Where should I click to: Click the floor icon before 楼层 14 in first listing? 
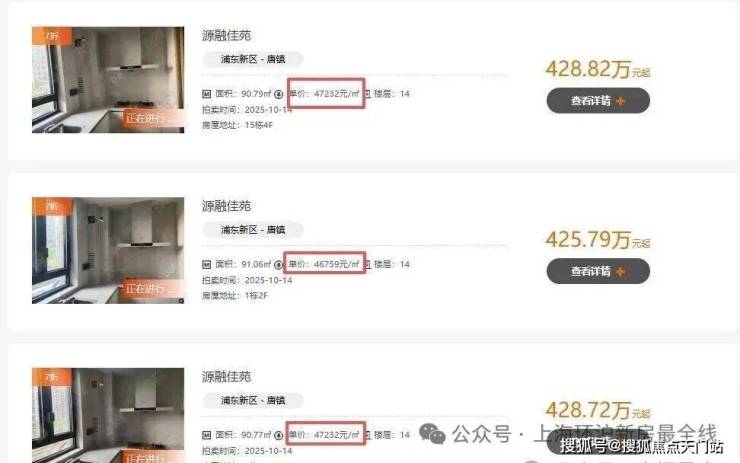pos(368,94)
